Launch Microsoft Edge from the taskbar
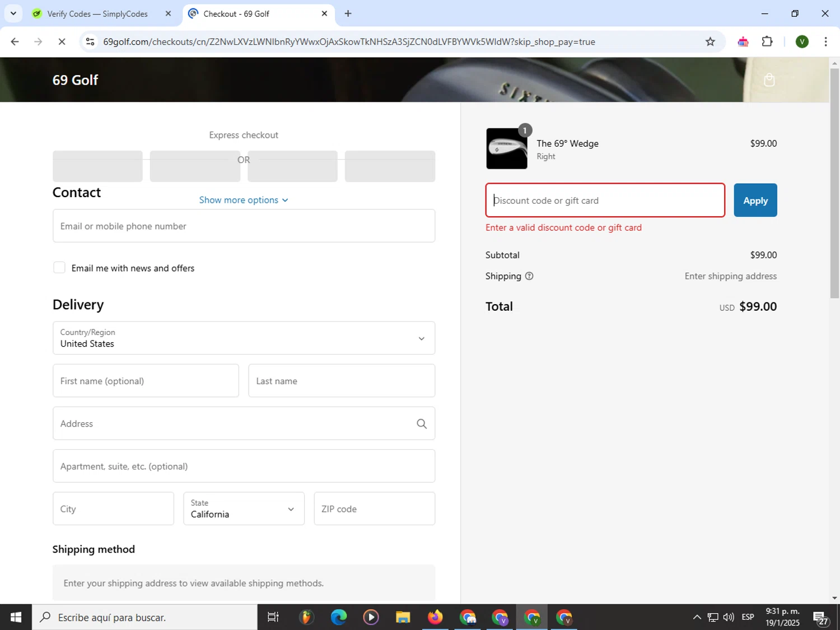Screen dimensions: 840x630 click(338, 617)
